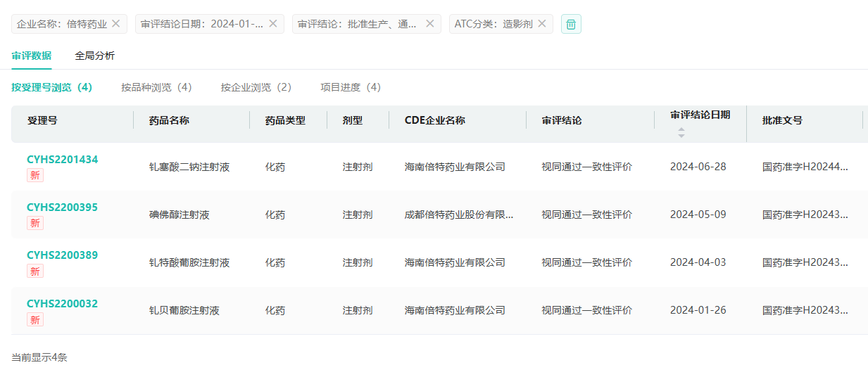Viewport: 868px width, 377px height.
Task: Switch to the 全局分析 tab
Action: [x=95, y=56]
